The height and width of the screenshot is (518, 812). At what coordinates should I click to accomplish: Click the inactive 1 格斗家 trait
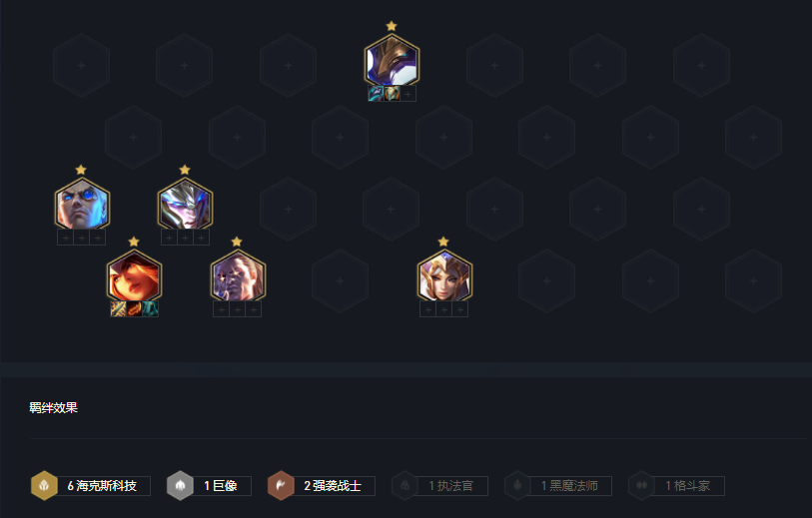(676, 485)
